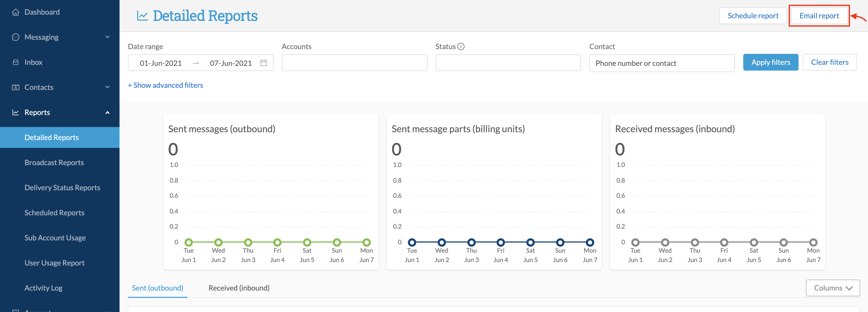The image size is (868, 312).
Task: Click the Contacts card icon
Action: pos(15,87)
